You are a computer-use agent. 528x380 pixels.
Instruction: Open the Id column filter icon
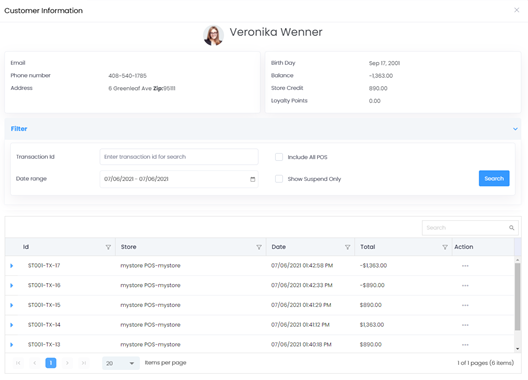coord(108,247)
